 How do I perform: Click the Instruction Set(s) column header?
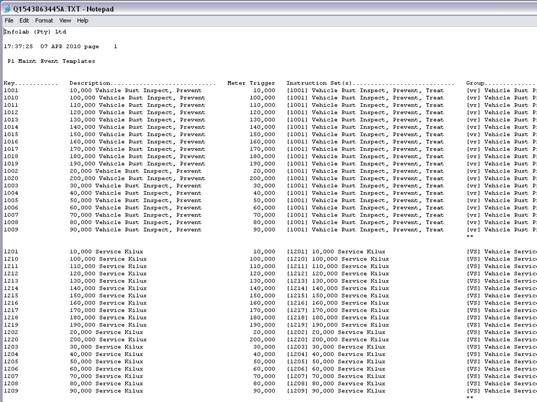point(319,83)
